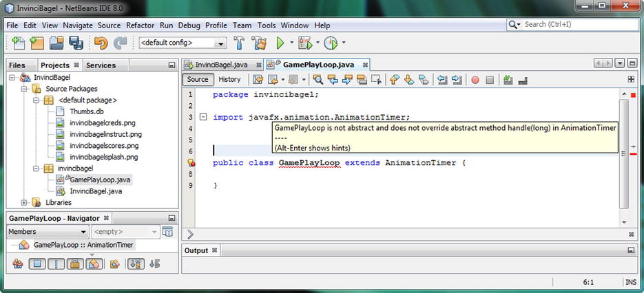Click the Open Project toolbar icon
644x293 pixels.
(56, 43)
